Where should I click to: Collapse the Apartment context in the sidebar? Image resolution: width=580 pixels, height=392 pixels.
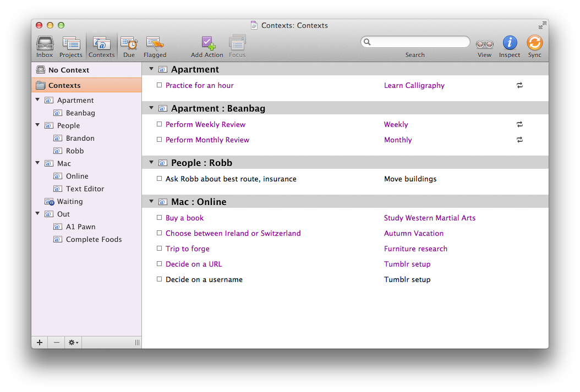click(37, 100)
